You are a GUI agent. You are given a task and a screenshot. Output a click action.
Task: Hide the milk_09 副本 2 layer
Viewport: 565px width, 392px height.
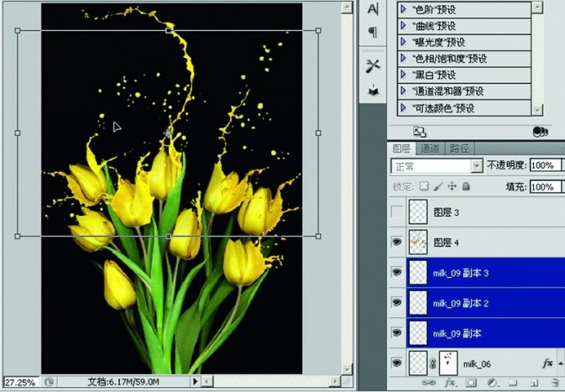click(x=397, y=302)
